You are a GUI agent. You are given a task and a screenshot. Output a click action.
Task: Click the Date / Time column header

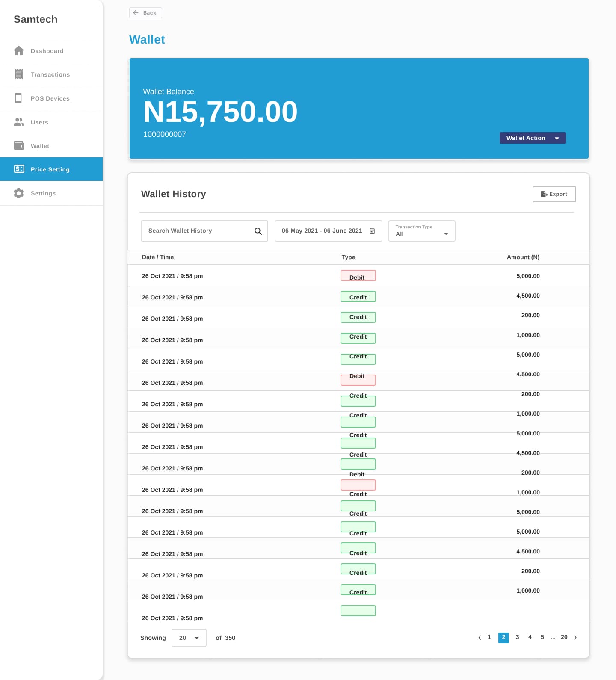tap(158, 257)
